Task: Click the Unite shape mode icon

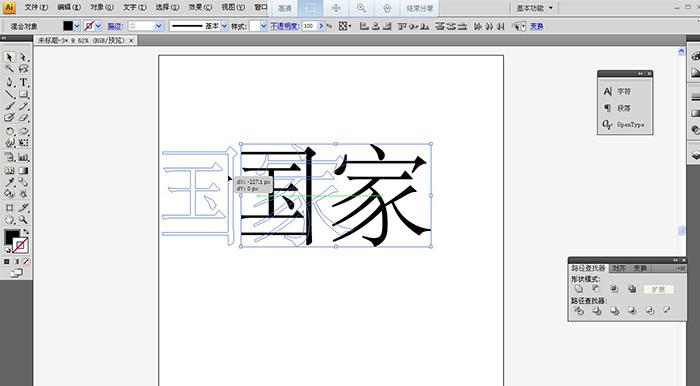Action: 579,289
